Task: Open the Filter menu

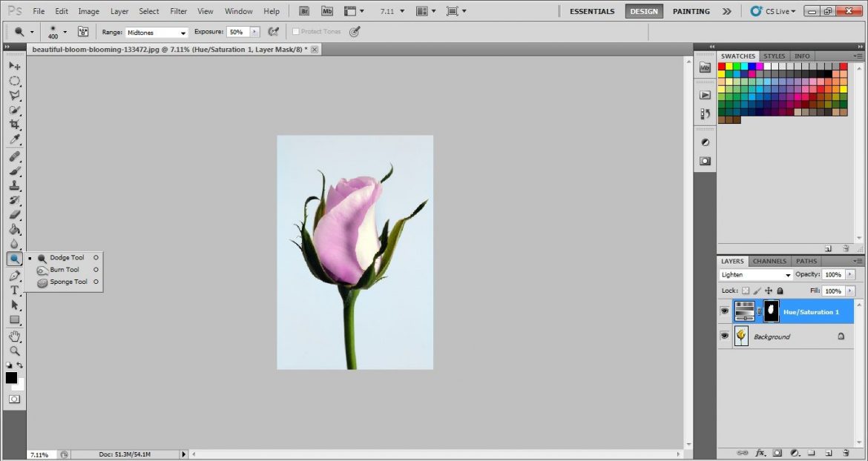Action: point(178,11)
